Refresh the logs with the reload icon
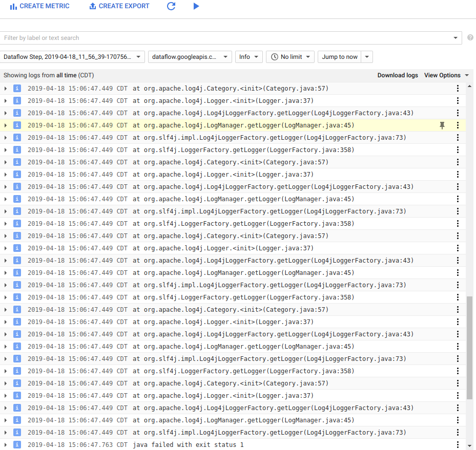The width and height of the screenshot is (476, 450). coord(171,6)
